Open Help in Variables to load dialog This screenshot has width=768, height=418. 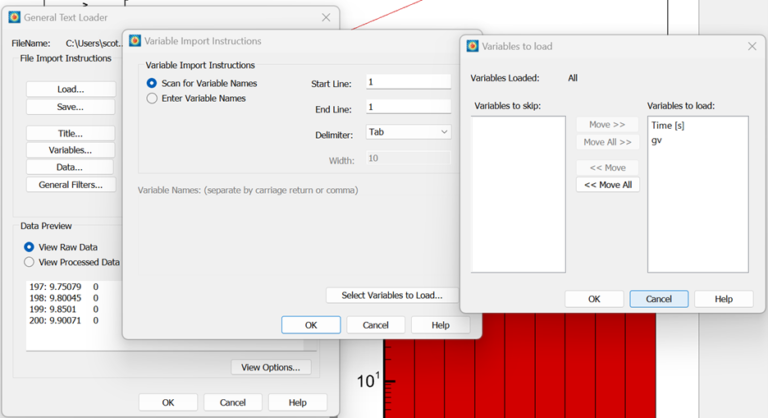tap(723, 299)
